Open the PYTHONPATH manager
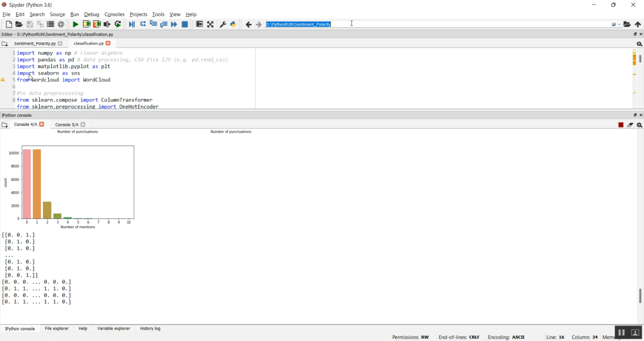The width and height of the screenshot is (644, 341). 233,24
